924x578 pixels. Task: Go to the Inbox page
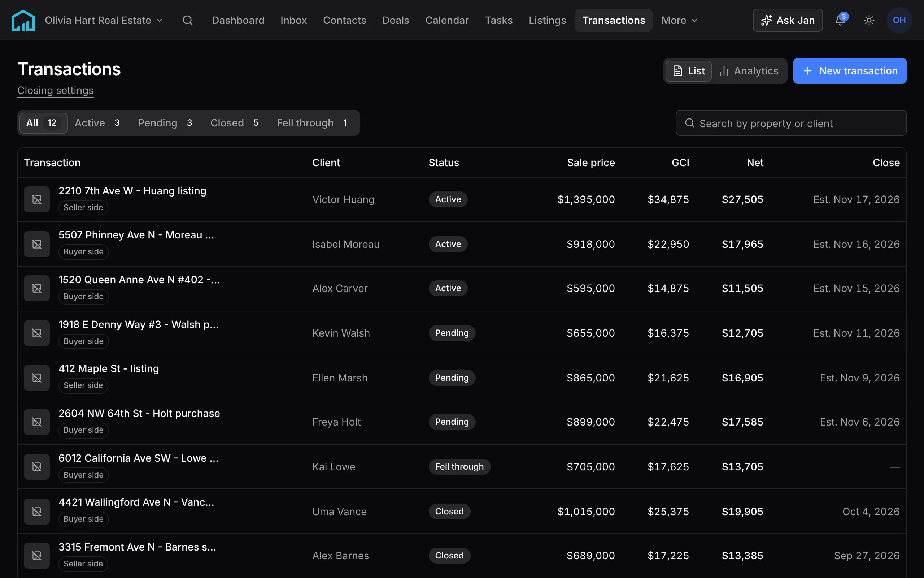click(x=293, y=20)
